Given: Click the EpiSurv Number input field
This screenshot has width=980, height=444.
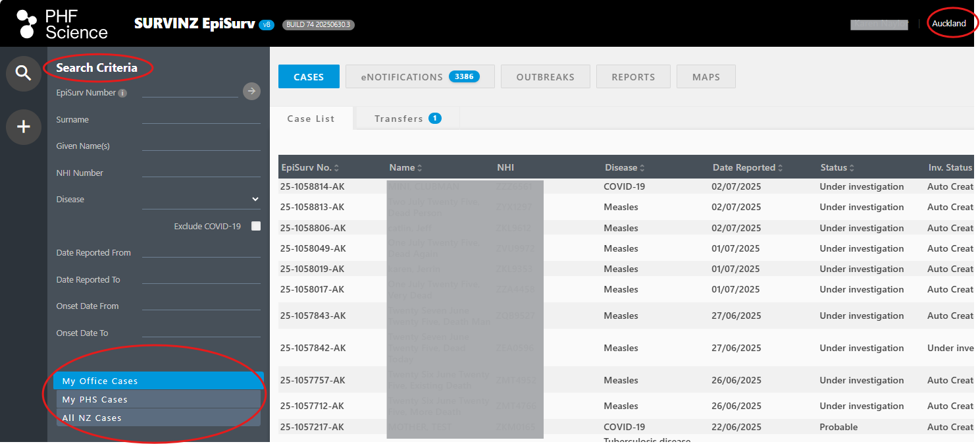Looking at the screenshot, I should (190, 91).
